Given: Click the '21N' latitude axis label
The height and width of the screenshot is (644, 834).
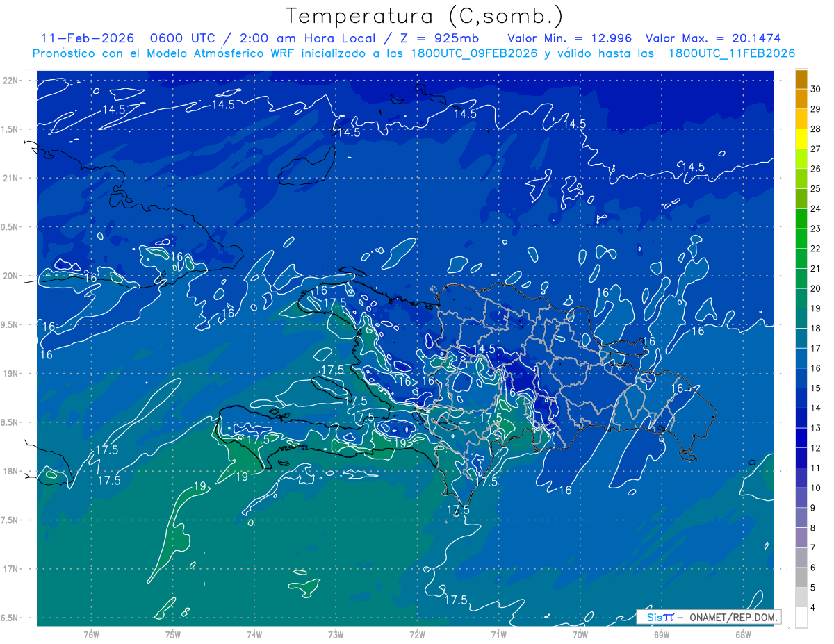Looking at the screenshot, I should click(12, 178).
